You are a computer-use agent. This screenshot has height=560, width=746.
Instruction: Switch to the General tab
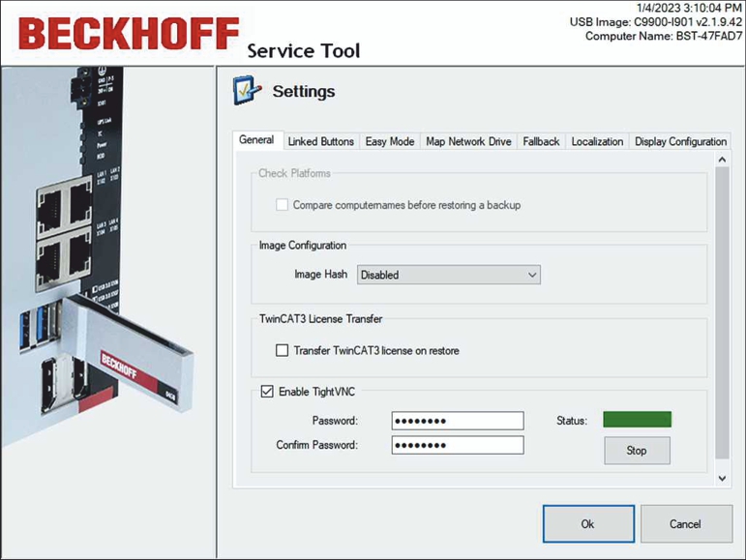tap(256, 140)
